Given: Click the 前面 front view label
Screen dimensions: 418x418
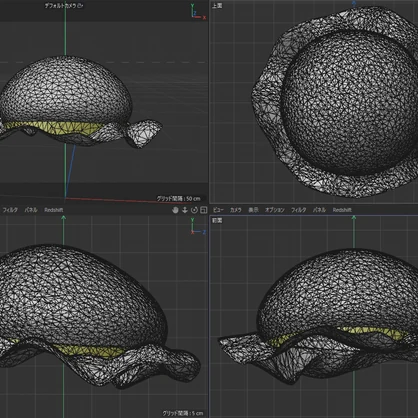Looking at the screenshot, I should pyautogui.click(x=217, y=221).
